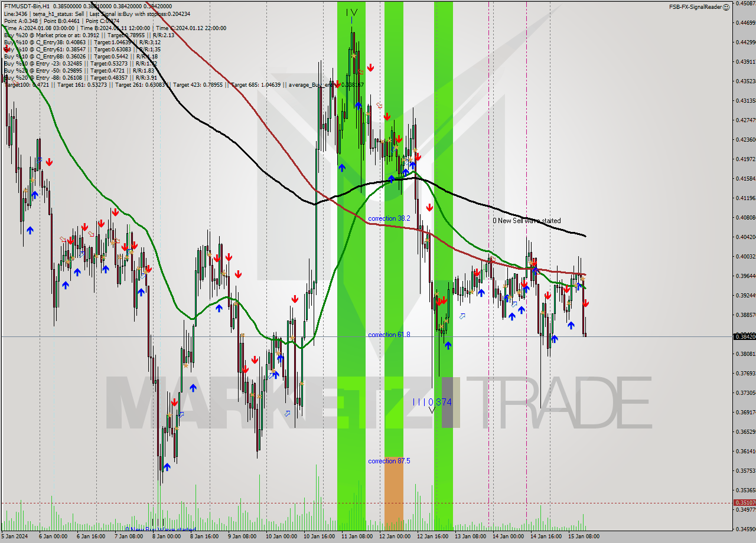Click the '0 New Sell wave started' label
Viewport: 756px width, 543px height.
pos(527,221)
